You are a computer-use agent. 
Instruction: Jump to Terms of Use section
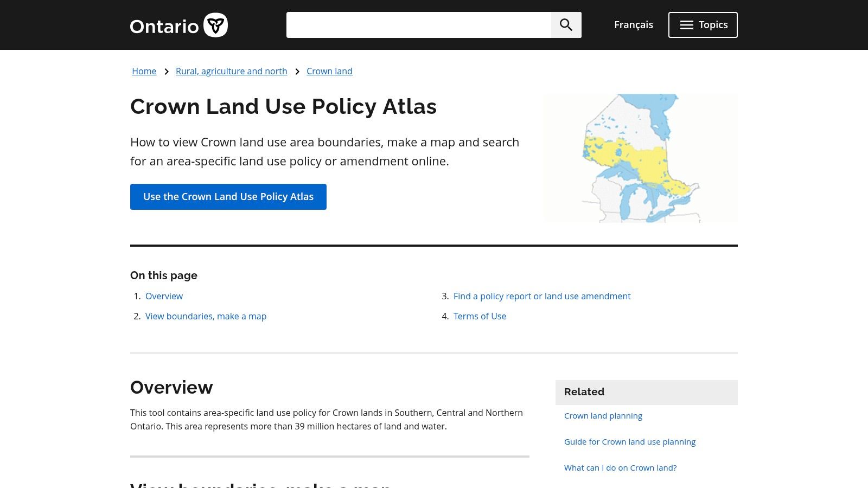click(480, 316)
